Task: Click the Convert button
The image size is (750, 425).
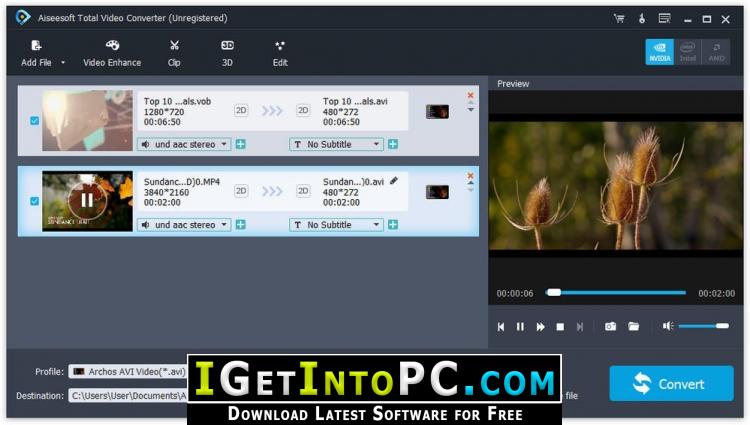Action: [x=671, y=383]
